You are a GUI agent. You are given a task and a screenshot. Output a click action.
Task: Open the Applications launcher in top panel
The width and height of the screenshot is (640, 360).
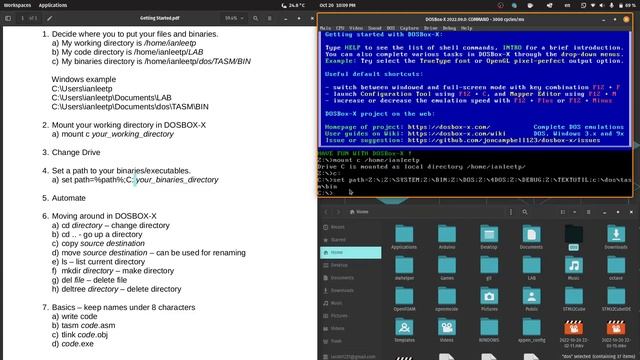coord(53,5)
